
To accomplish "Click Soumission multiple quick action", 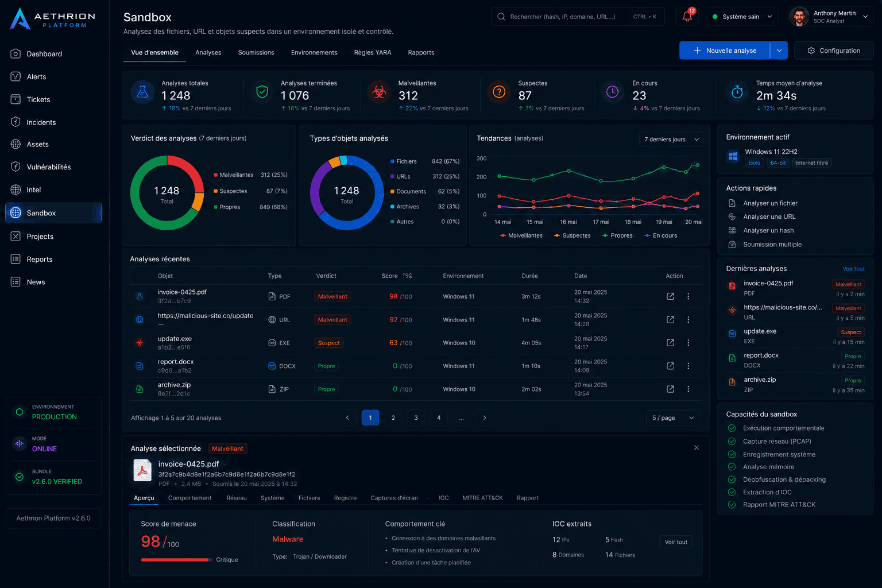I will pos(765,245).
